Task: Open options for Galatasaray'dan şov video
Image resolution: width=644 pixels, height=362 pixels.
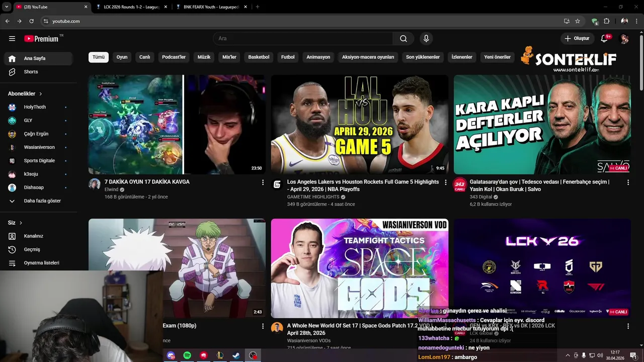Action: [x=628, y=183]
